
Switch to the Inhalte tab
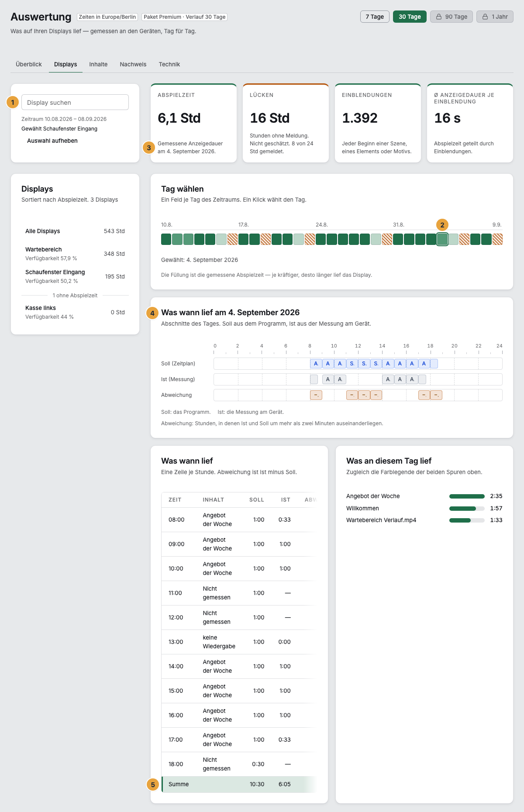[98, 64]
